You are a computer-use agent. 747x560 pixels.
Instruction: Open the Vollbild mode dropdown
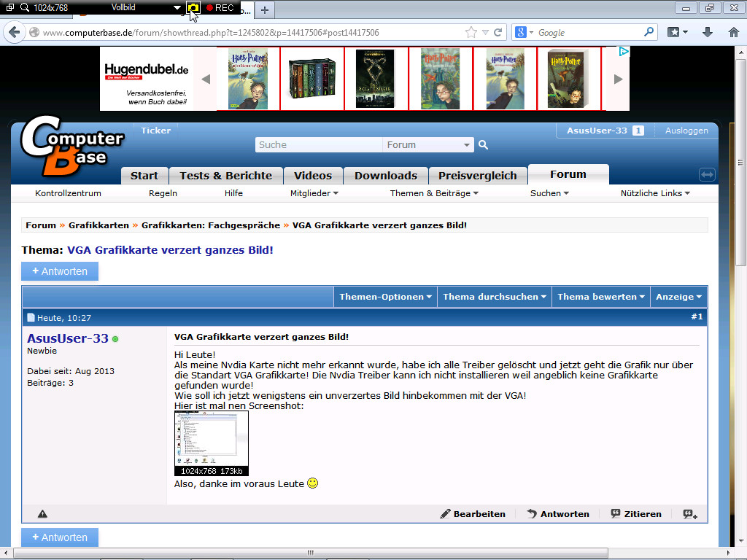click(x=177, y=7)
